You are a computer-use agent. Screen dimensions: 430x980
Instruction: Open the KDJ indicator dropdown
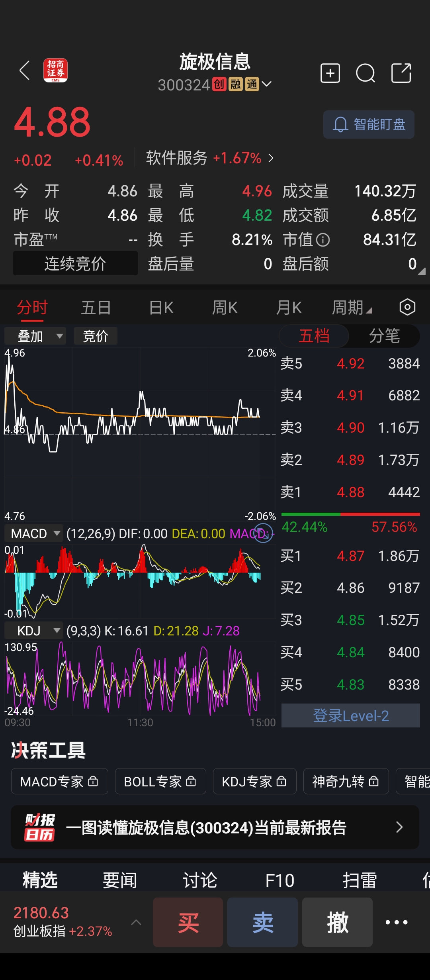pyautogui.click(x=33, y=631)
